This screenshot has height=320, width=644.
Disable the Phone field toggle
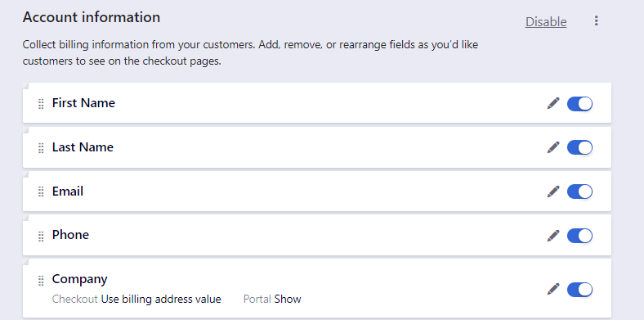coord(579,236)
